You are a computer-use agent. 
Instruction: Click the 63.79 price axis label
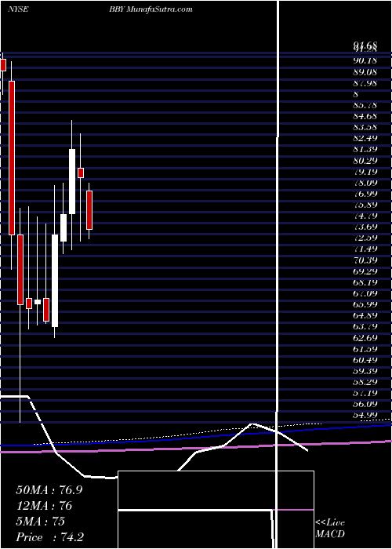(x=365, y=326)
